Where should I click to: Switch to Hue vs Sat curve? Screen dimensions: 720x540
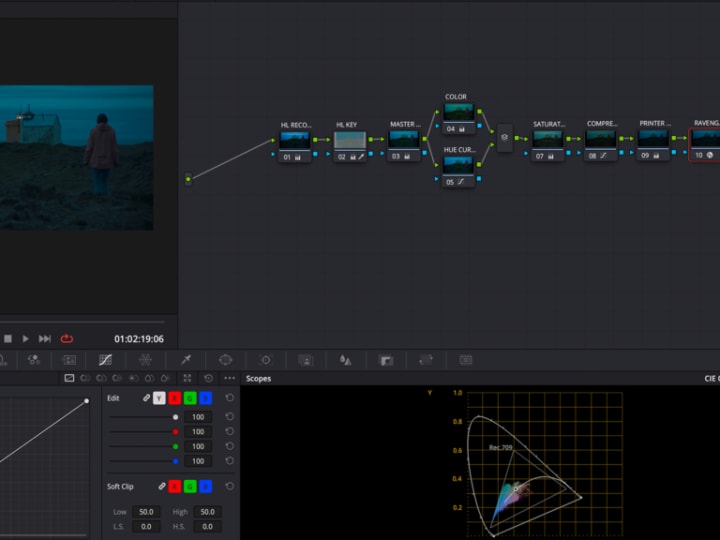(101, 378)
